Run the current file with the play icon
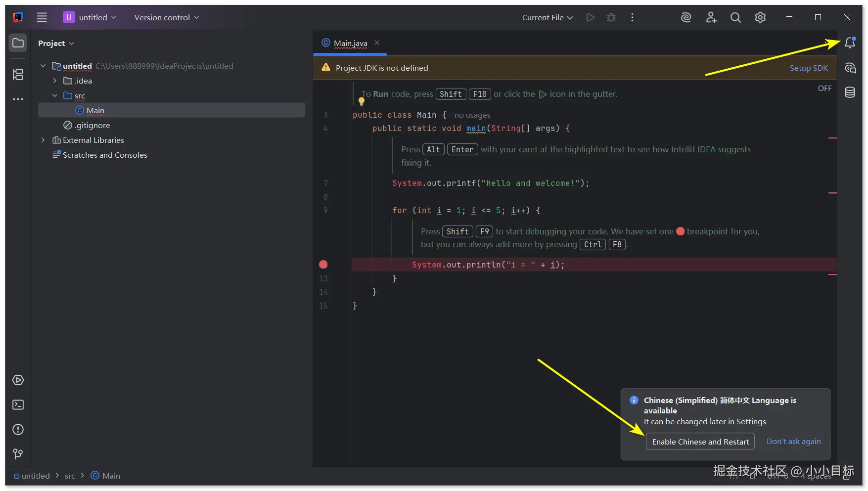Image resolution: width=868 pixels, height=491 pixels. point(590,17)
